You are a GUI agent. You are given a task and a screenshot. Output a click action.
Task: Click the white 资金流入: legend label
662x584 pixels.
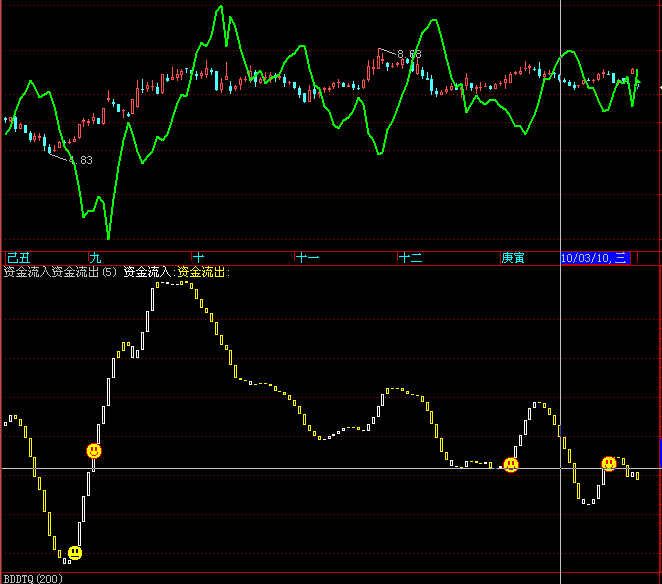coord(150,272)
